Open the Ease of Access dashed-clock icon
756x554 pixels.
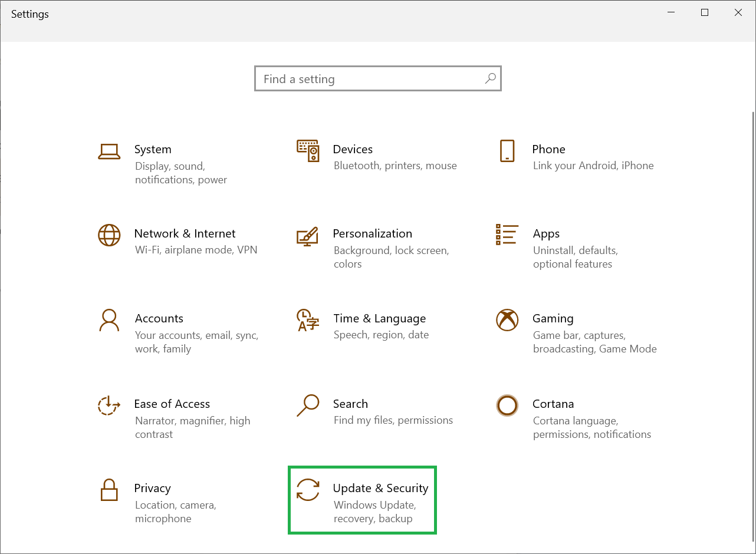coord(109,405)
